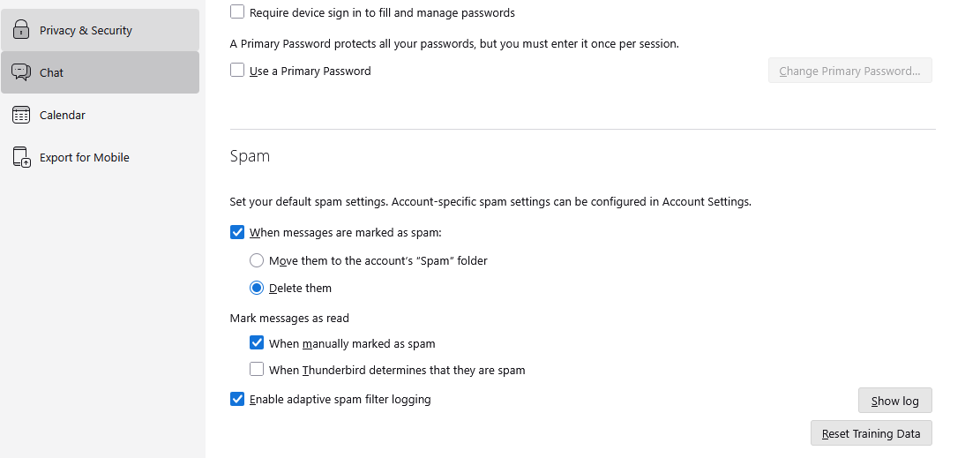The image size is (980, 458).
Task: Uncheck When manually marked as spam
Action: point(257,343)
